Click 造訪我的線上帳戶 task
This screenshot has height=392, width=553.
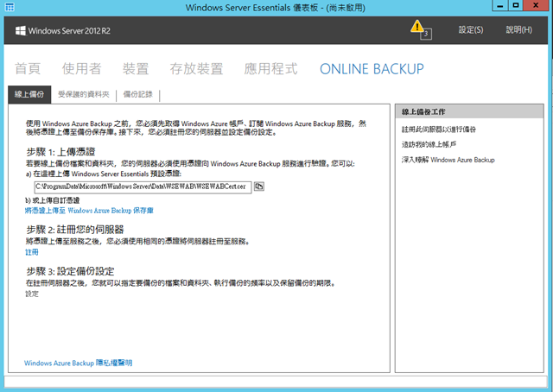(x=429, y=144)
